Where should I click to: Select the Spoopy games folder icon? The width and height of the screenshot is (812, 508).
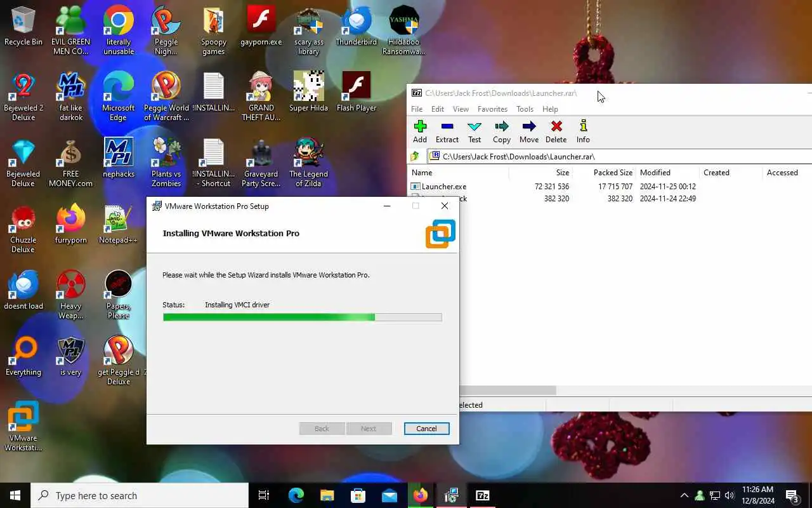point(214,30)
